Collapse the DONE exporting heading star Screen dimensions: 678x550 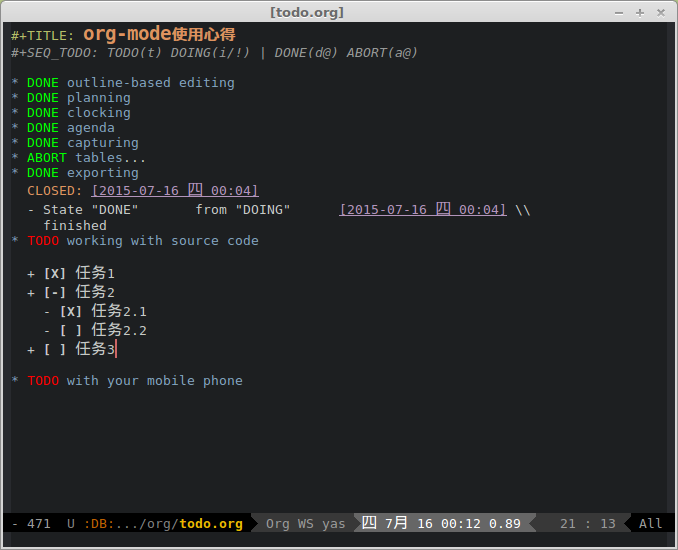(x=15, y=173)
